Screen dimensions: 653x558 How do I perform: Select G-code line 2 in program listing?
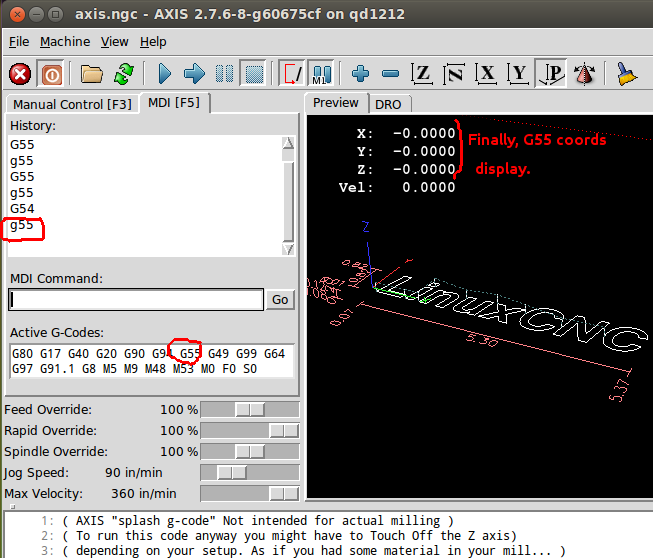coord(279,536)
